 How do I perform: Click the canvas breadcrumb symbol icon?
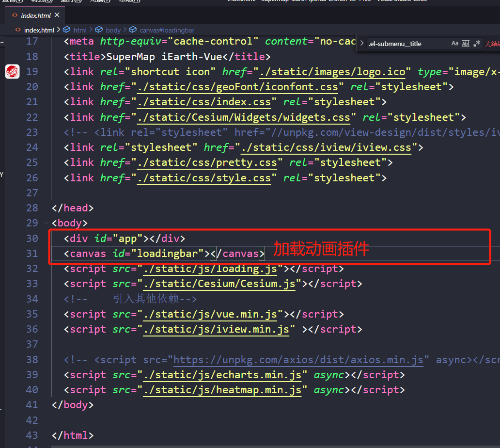(132, 30)
